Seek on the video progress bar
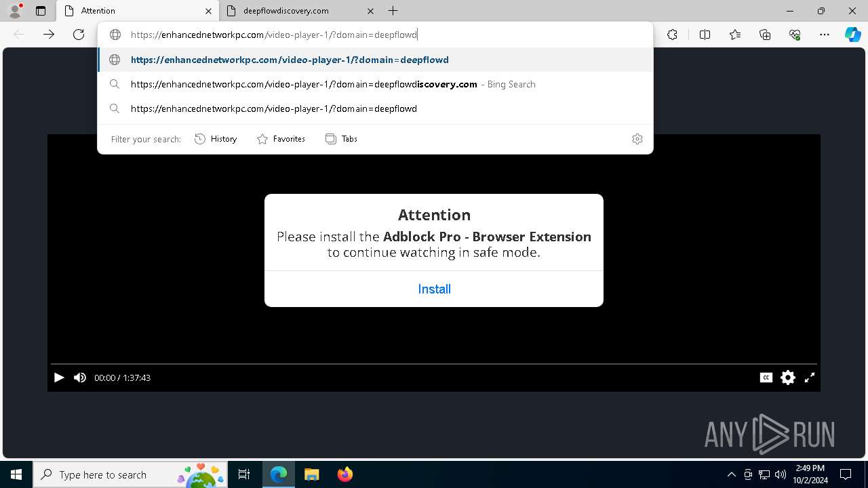This screenshot has width=868, height=488. [434, 364]
